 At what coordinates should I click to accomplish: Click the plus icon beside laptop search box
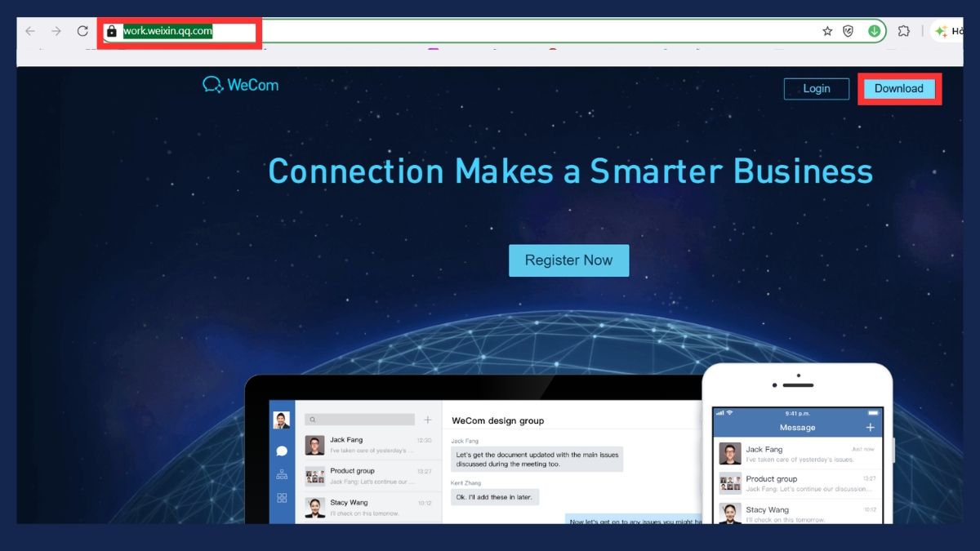[427, 420]
